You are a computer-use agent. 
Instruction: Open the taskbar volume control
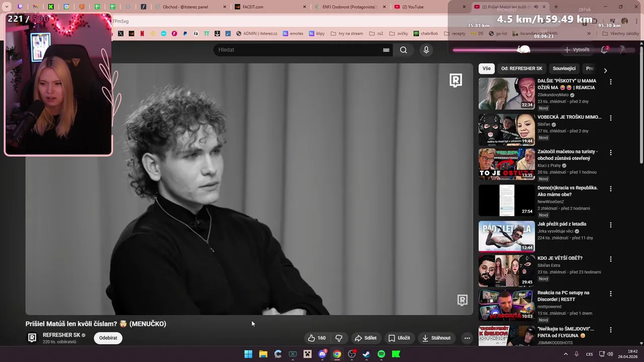coord(611,354)
